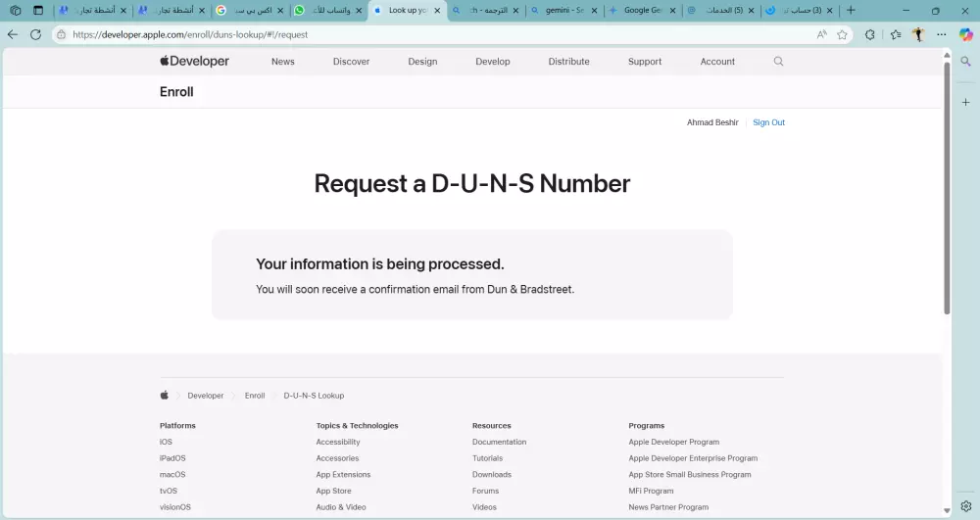
Task: Open the Accessibility footer link
Action: (338, 442)
